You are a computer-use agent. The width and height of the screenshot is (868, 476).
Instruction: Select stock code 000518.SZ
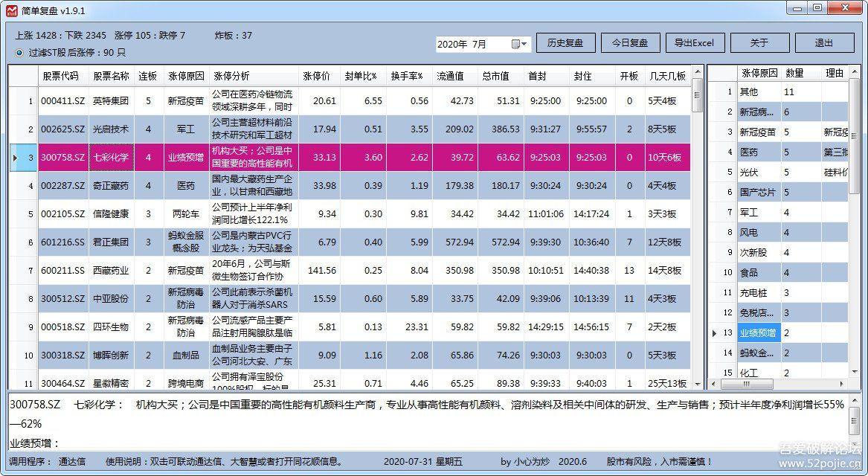click(x=63, y=327)
